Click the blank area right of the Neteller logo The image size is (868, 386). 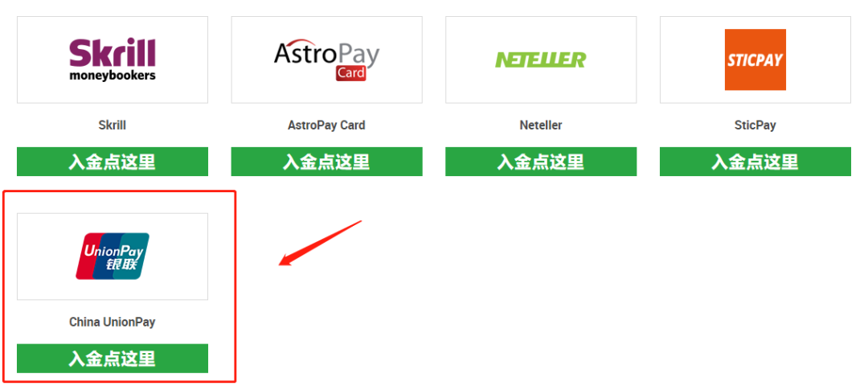click(x=611, y=60)
